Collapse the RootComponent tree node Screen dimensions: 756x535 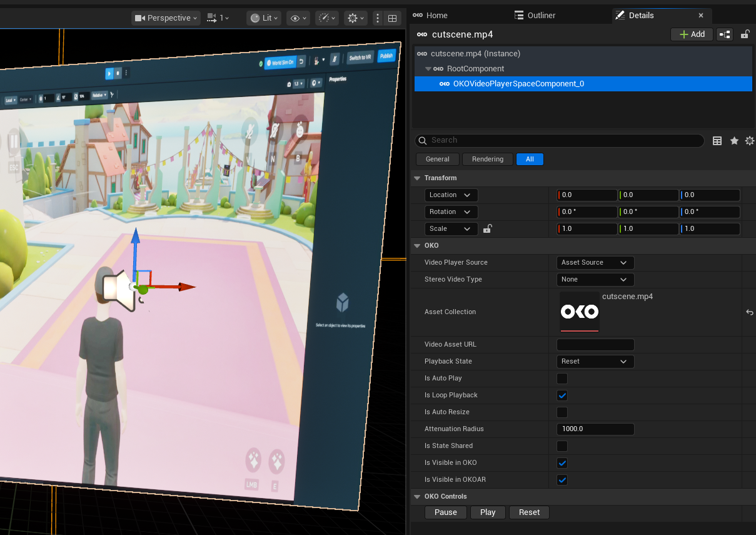click(x=428, y=69)
